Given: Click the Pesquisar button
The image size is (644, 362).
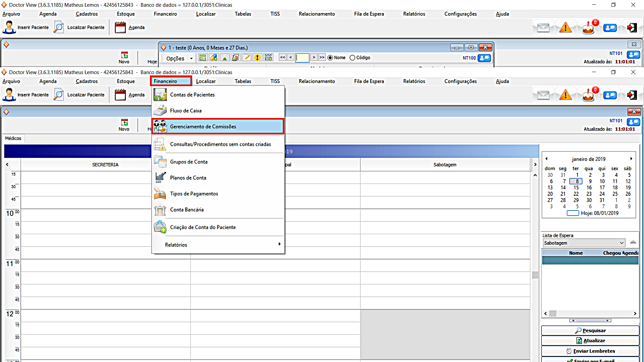Looking at the screenshot, I should click(590, 330).
